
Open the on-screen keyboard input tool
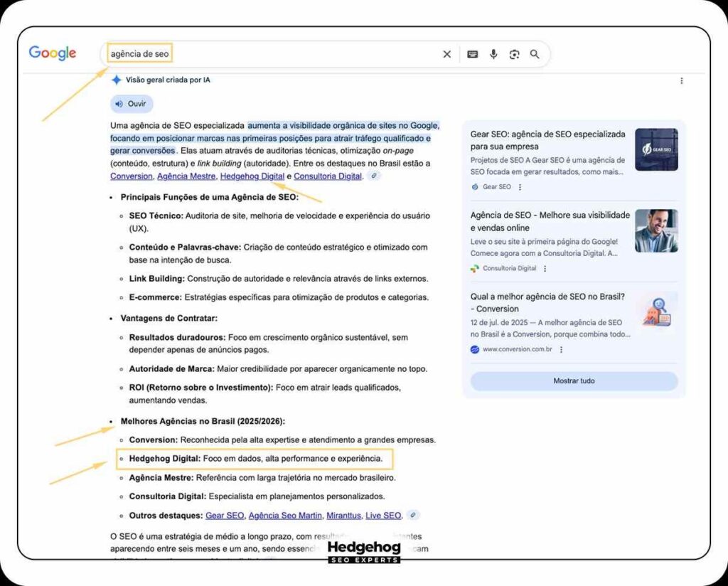[x=472, y=54]
